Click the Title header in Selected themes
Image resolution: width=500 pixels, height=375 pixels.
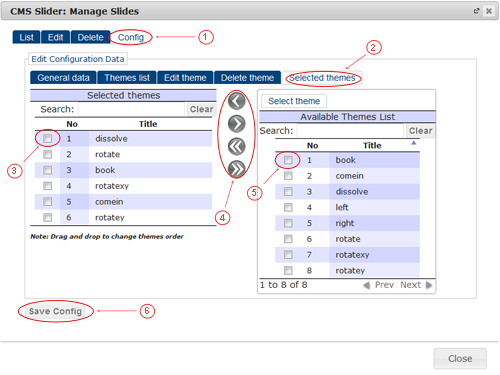pyautogui.click(x=148, y=124)
